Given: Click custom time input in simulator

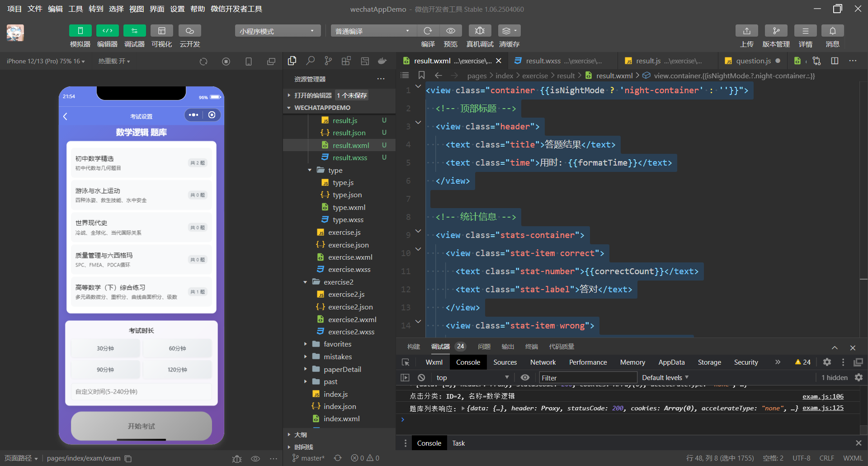Looking at the screenshot, I should 142,391.
